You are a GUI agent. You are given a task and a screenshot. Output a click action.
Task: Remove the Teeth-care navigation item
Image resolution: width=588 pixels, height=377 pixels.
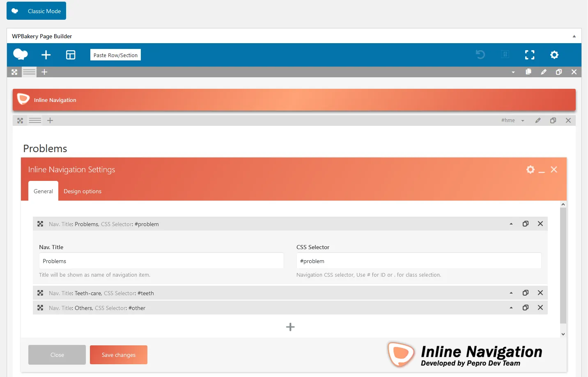pyautogui.click(x=540, y=293)
